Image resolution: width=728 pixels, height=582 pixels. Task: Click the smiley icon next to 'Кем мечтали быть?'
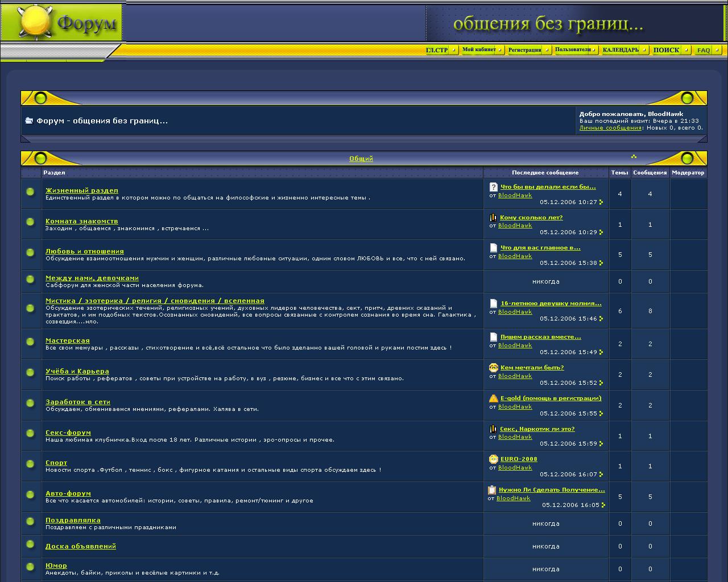coord(493,368)
